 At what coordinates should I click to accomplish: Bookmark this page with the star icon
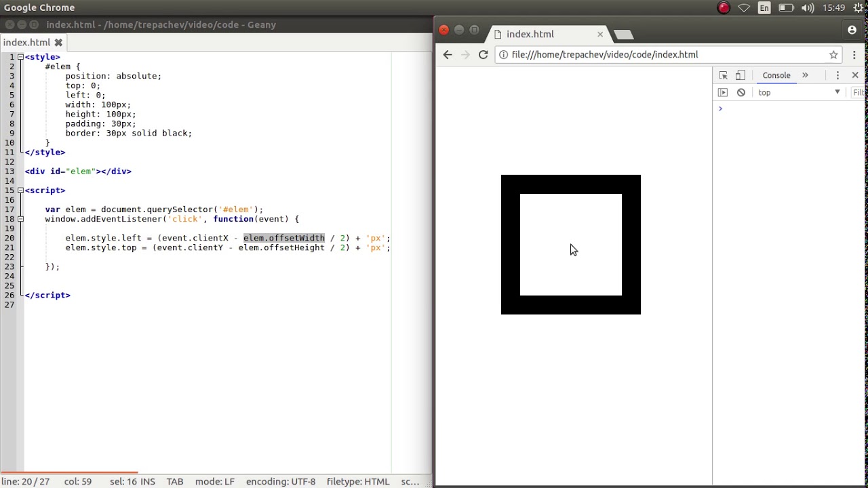pyautogui.click(x=833, y=55)
